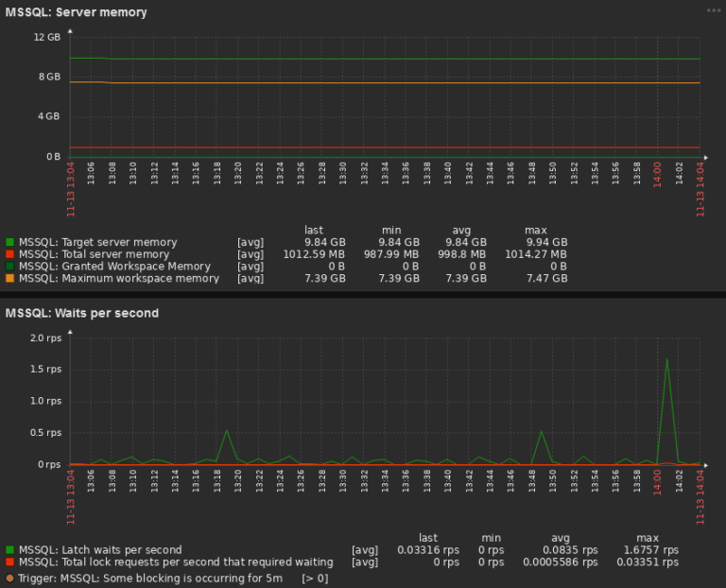Image resolution: width=726 pixels, height=588 pixels.
Task: Click the 'MSSQL: Waits per second' graph title
Action: pos(82,312)
